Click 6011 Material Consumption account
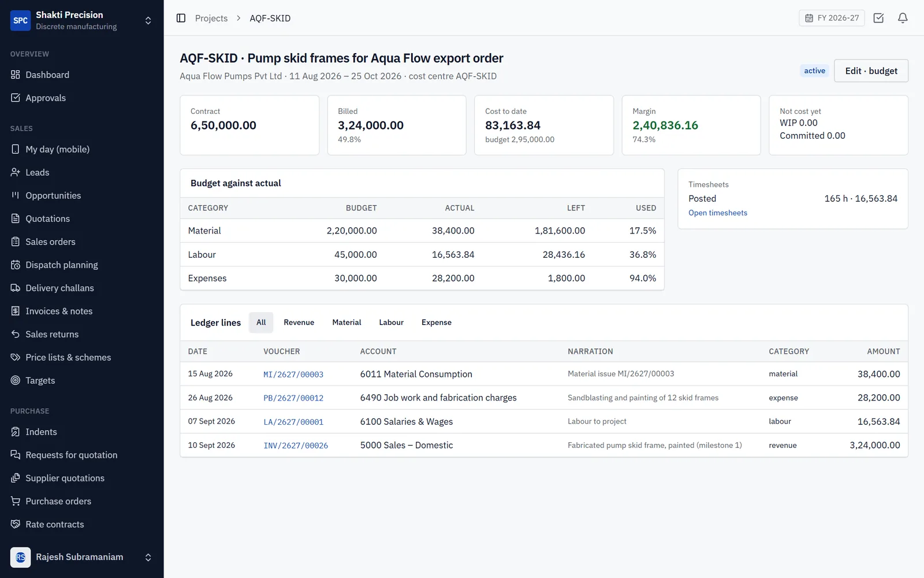The height and width of the screenshot is (578, 924). (416, 374)
